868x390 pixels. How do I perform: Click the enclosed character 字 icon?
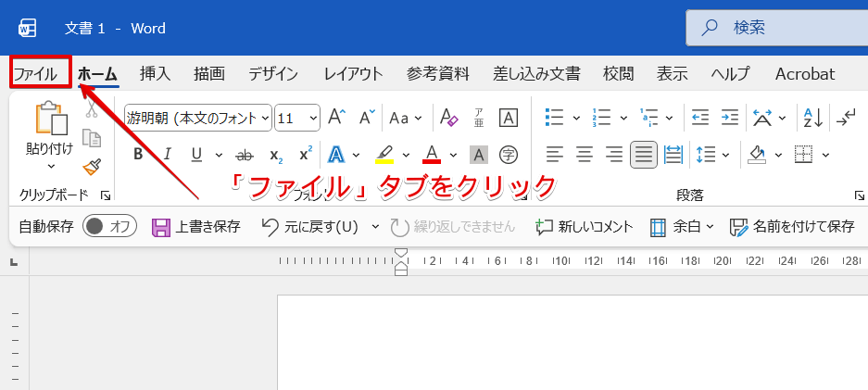click(x=509, y=155)
